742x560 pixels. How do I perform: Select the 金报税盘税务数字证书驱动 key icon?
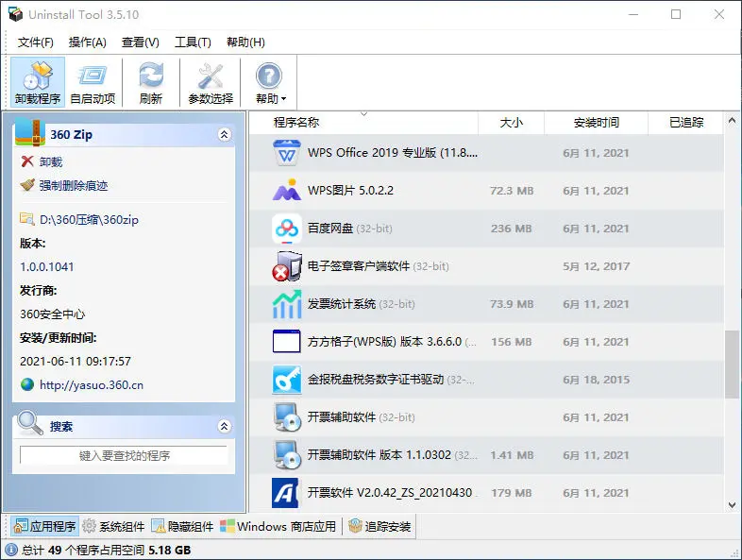point(287,380)
